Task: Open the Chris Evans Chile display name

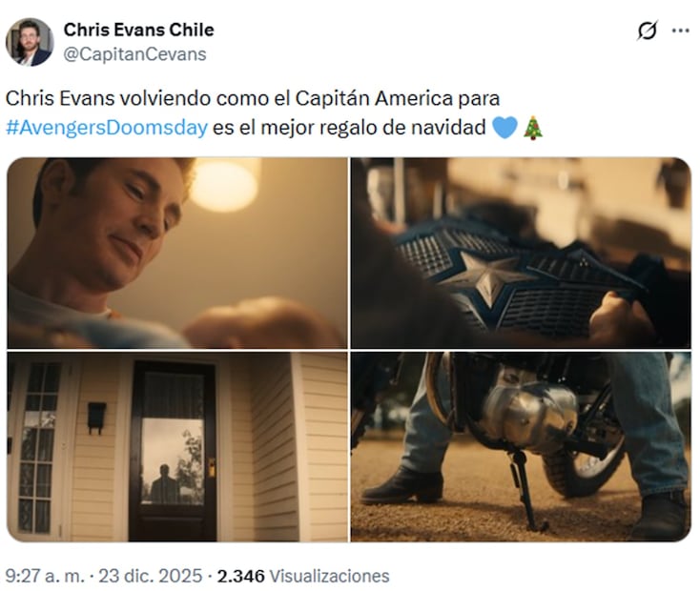Action: tap(139, 30)
